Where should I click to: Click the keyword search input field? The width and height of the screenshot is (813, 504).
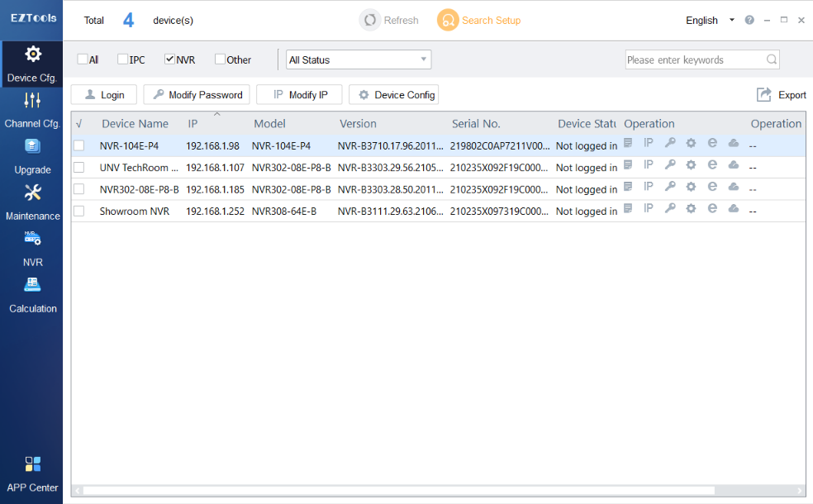pyautogui.click(x=694, y=59)
